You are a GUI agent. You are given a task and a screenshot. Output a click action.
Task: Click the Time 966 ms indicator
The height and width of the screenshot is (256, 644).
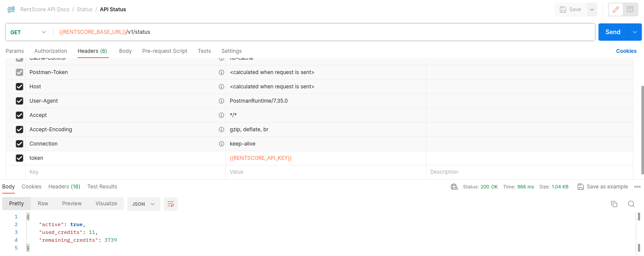[x=518, y=187]
